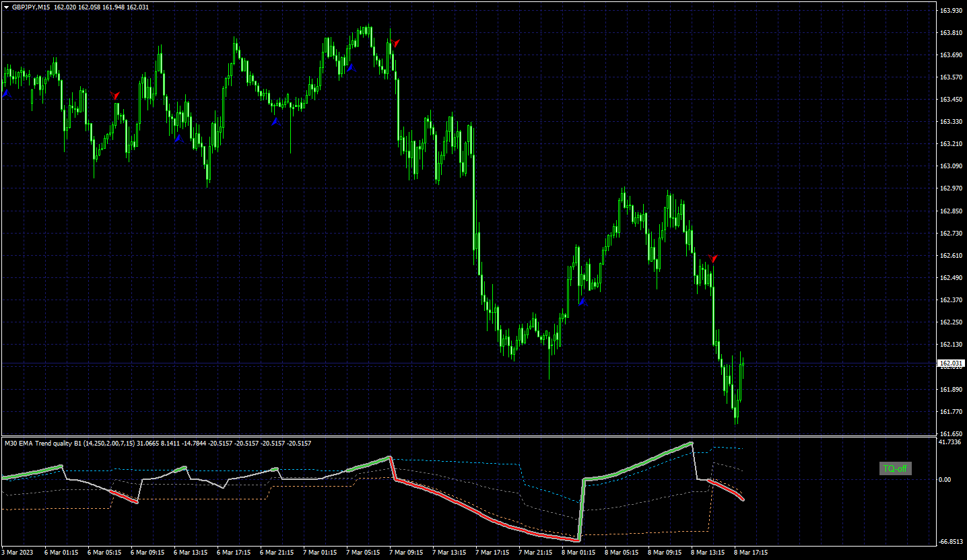Select the red down arrow near 7 Mar 09:15 peak
This screenshot has width=967, height=560.
[x=396, y=43]
